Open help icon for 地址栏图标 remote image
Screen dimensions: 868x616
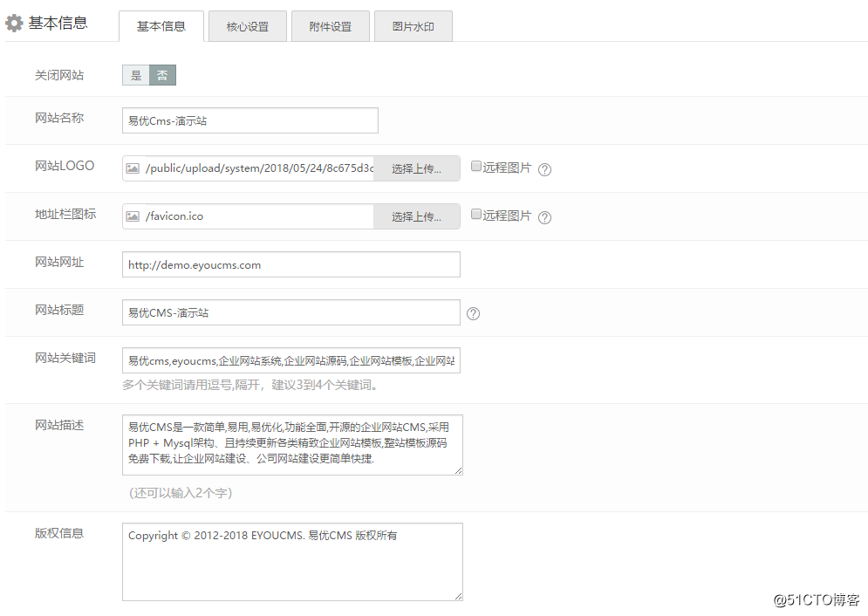[544, 217]
